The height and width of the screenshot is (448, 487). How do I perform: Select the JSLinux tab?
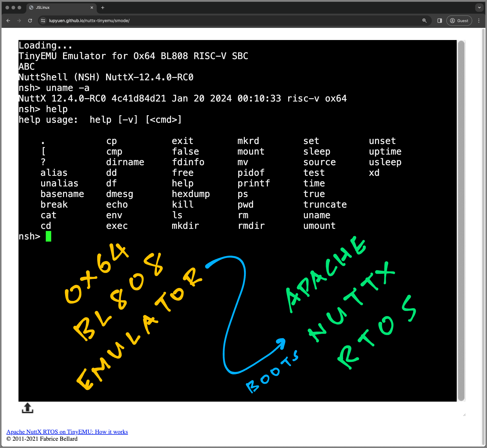[x=61, y=8]
